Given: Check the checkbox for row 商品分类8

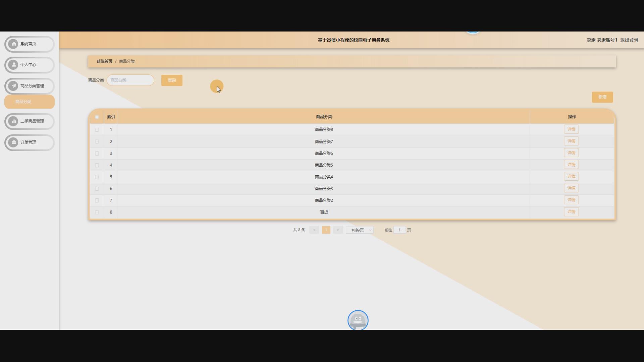Looking at the screenshot, I should coord(97,130).
